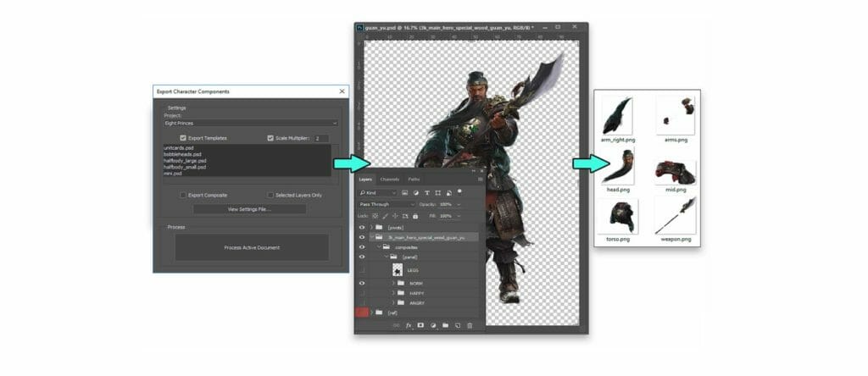Delete layer with trash icon
Screen dimensions: 868x376
point(470,326)
